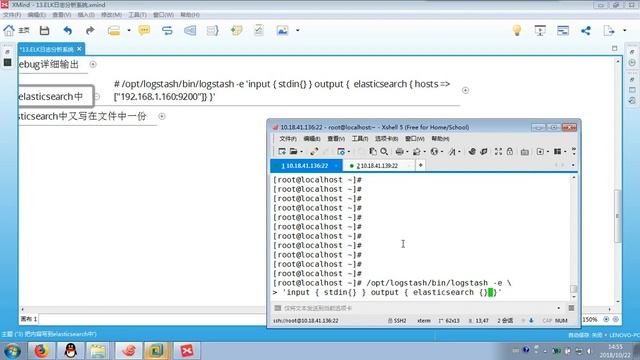Undo the last XMind edit

(68, 31)
